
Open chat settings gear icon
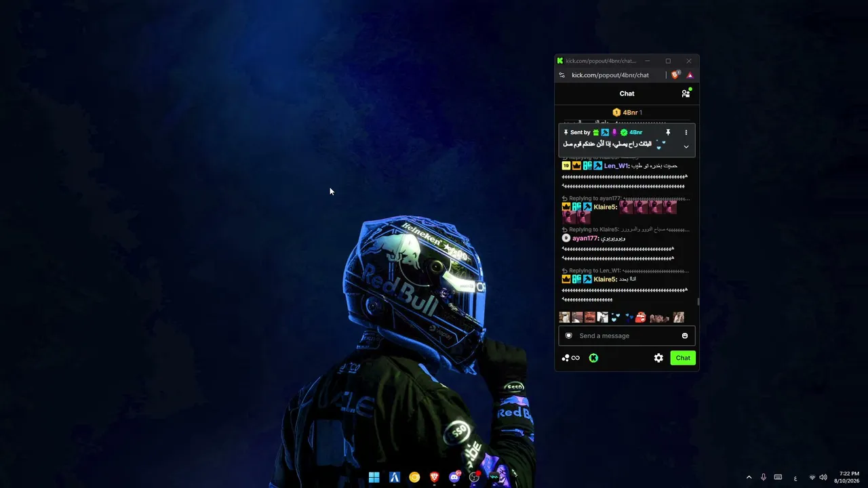(658, 358)
